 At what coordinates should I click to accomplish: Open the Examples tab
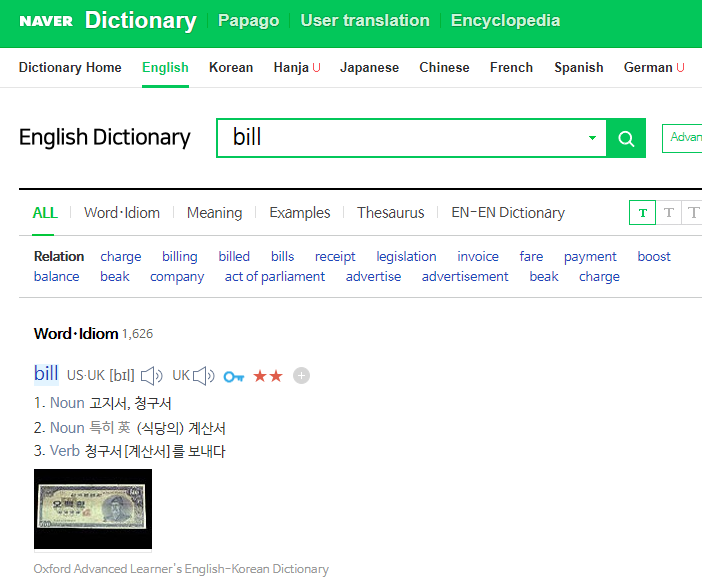(300, 213)
